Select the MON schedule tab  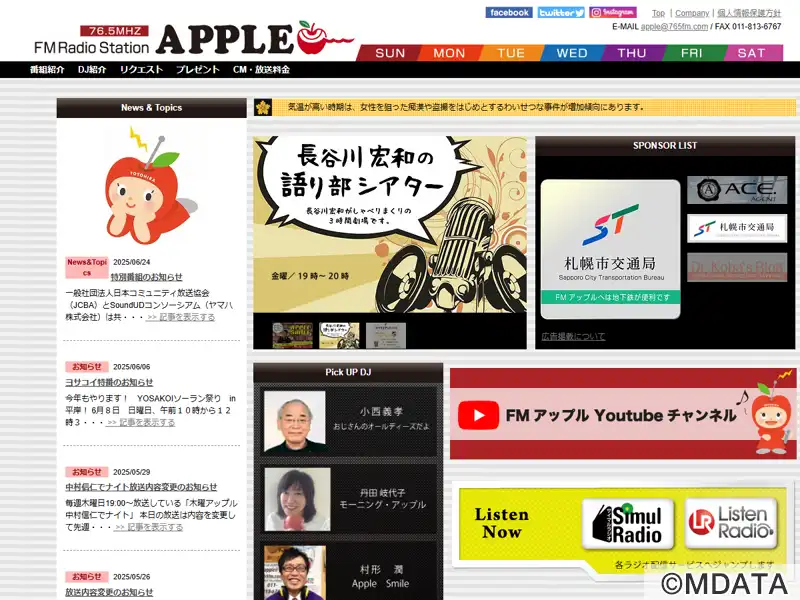[x=449, y=53]
